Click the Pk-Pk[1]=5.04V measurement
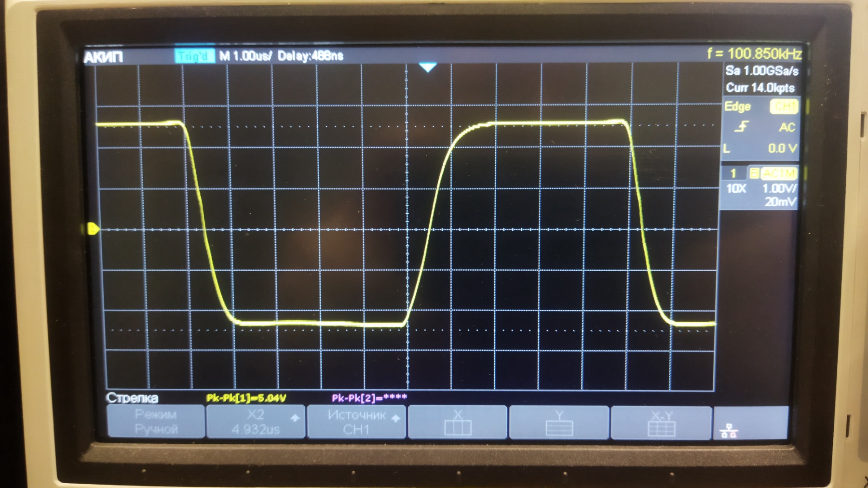 [246, 398]
